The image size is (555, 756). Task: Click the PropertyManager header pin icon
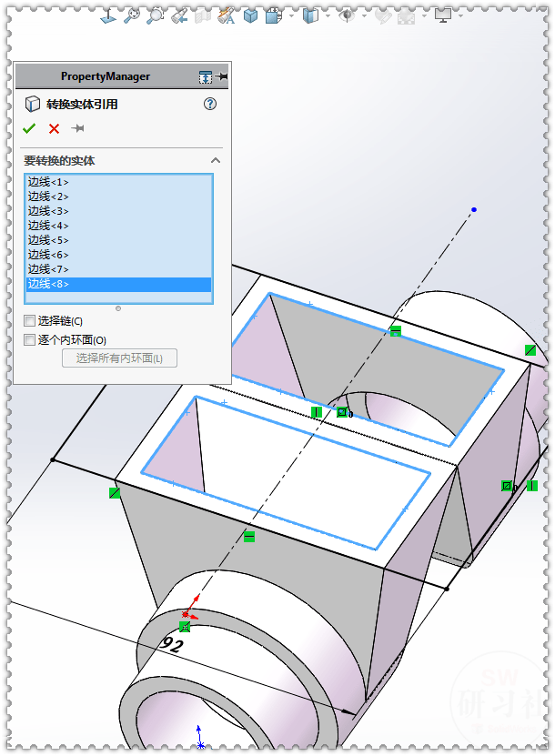tap(222, 76)
